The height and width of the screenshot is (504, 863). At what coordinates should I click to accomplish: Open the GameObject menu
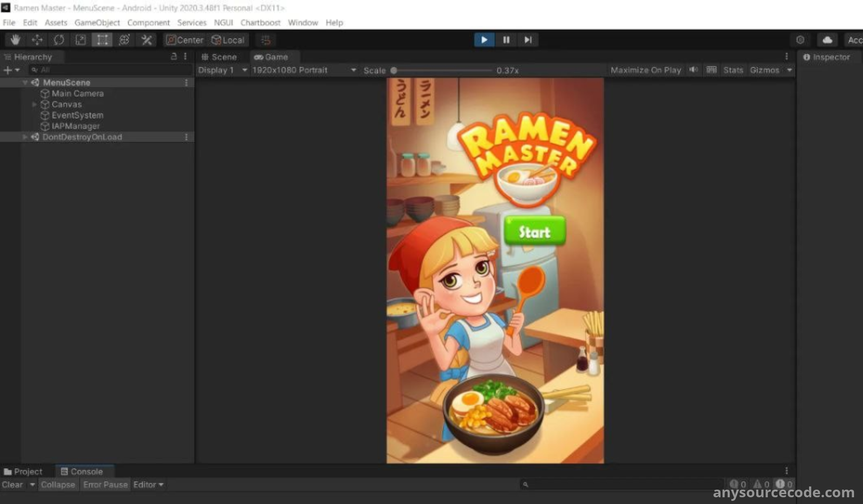tap(97, 23)
